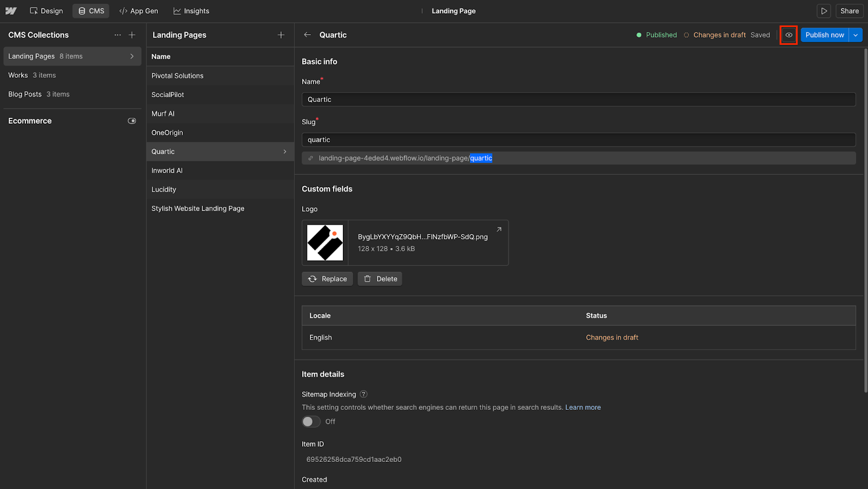
Task: Click the Quartic logo thumbnail
Action: 325,243
